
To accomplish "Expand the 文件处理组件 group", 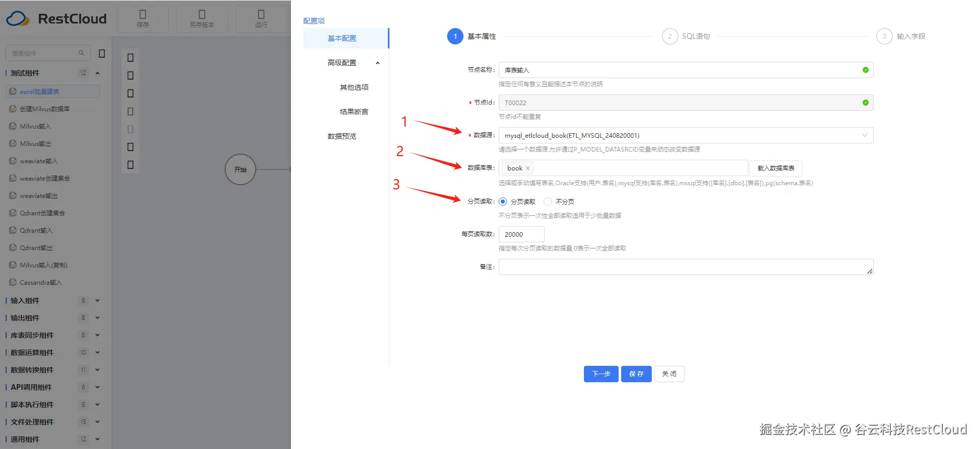I will pyautogui.click(x=97, y=422).
